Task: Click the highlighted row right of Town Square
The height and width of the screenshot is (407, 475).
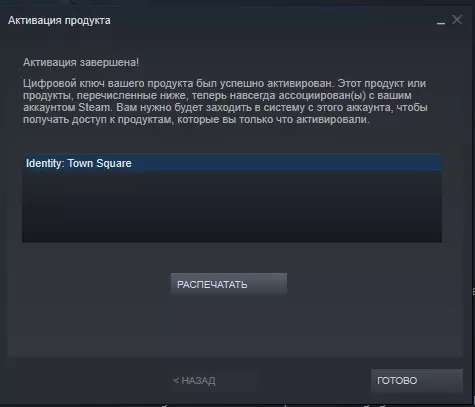Action: coord(287,163)
